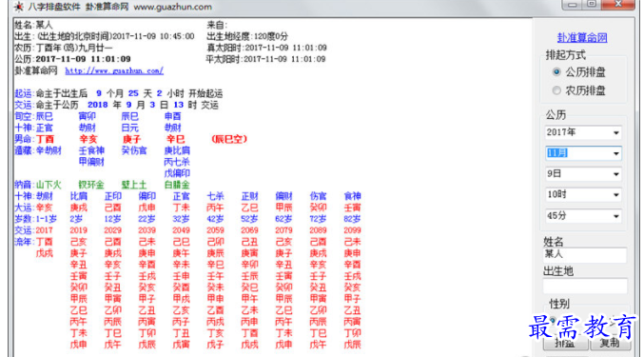The width and height of the screenshot is (644, 357).
Task: Click 12岁 in the 岁数 row
Action: point(112,219)
